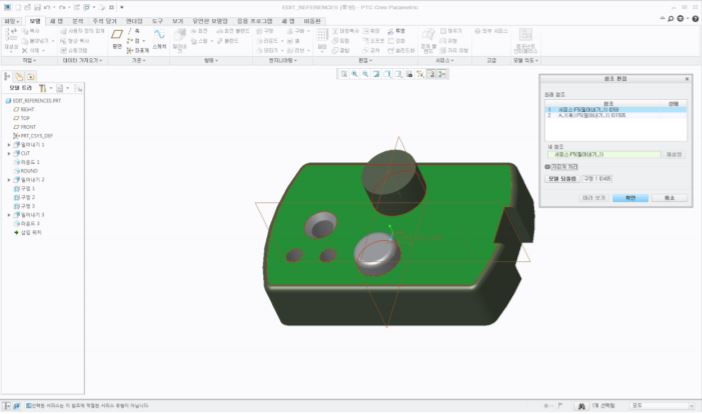Viewport: 702px width, 414px height.
Task: Open the 작업 group dropdown in the ribbon
Action: pos(30,60)
